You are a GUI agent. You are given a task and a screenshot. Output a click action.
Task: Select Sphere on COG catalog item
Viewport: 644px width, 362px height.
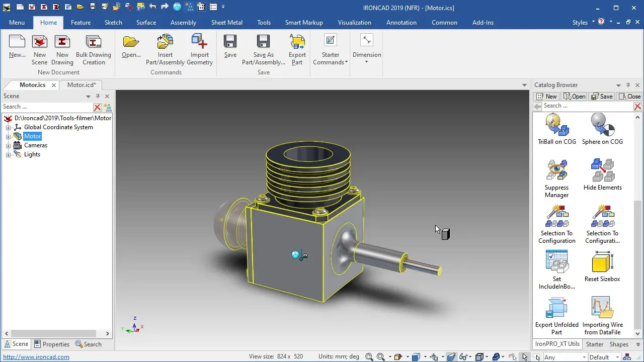(602, 129)
